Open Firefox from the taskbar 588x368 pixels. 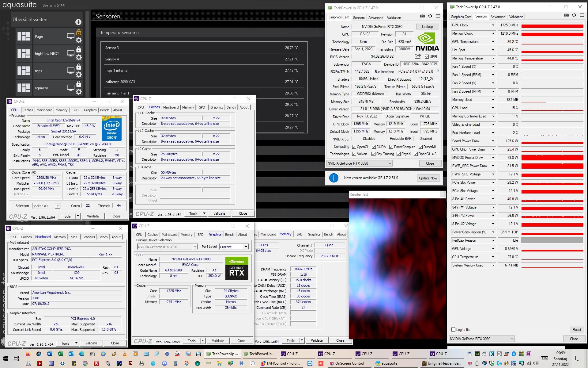(28, 354)
